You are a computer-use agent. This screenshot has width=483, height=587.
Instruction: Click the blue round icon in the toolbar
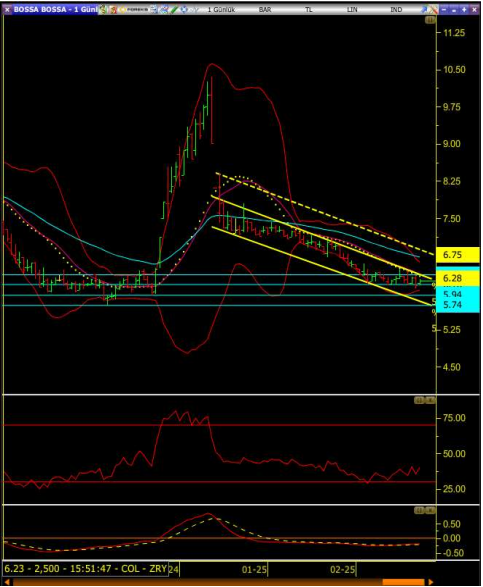184,9
